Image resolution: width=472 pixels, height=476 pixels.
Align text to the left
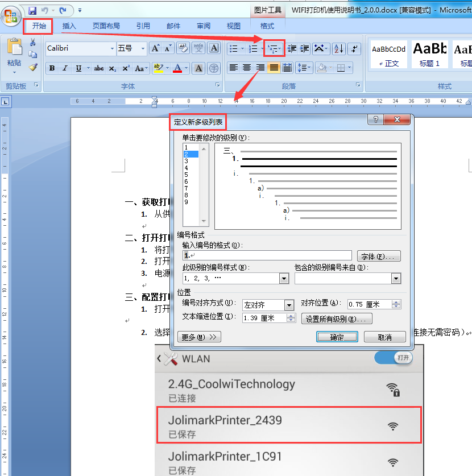[x=233, y=68]
